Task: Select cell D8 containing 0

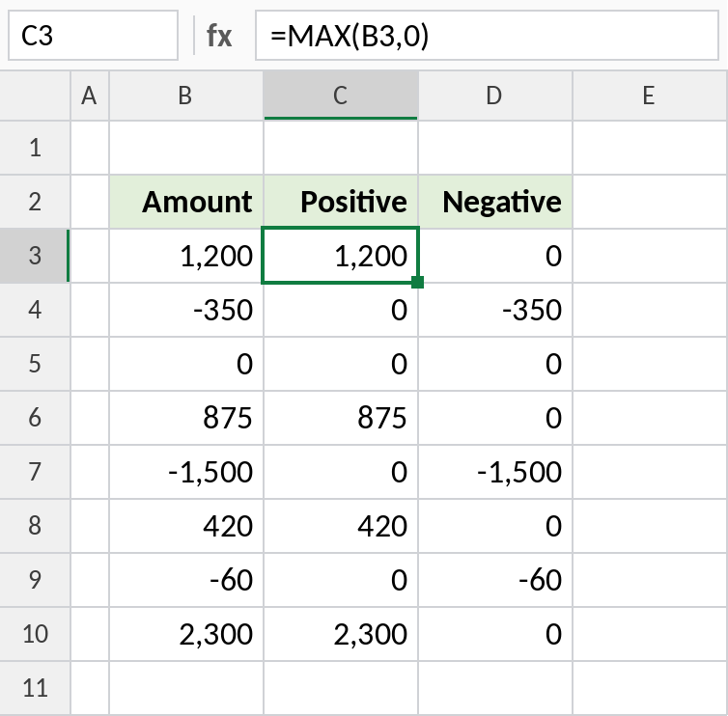Action: pyautogui.click(x=495, y=526)
